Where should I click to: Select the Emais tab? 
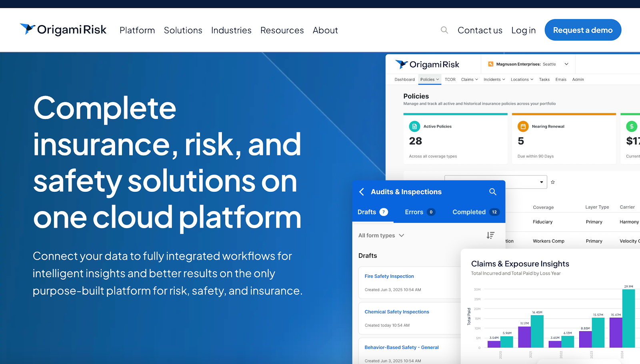561,80
